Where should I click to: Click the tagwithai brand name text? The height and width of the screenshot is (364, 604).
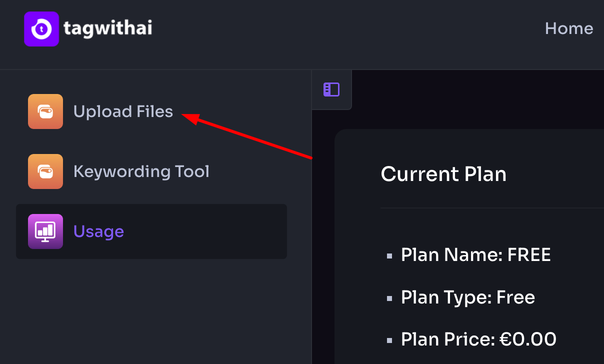coord(108,29)
